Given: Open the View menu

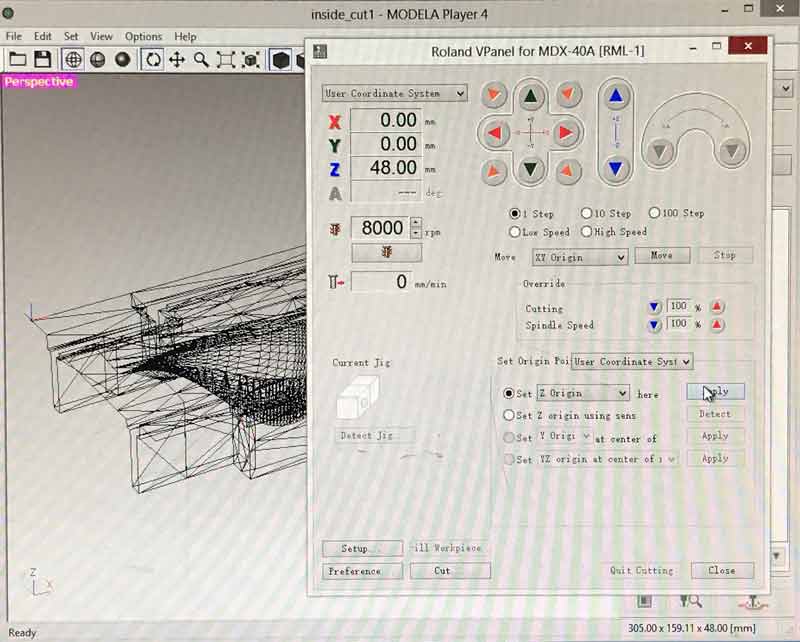Looking at the screenshot, I should pos(101,36).
